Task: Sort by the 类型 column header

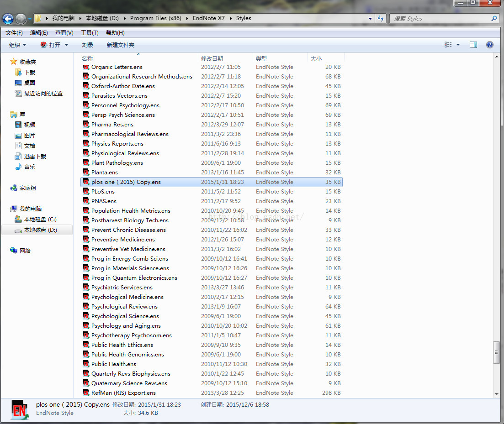Action: (280, 58)
